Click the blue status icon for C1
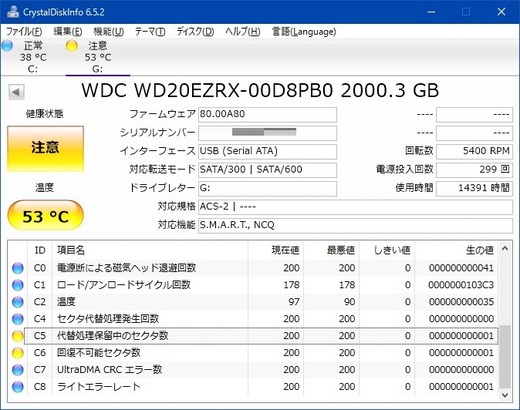The width and height of the screenshot is (520, 410). click(x=18, y=285)
